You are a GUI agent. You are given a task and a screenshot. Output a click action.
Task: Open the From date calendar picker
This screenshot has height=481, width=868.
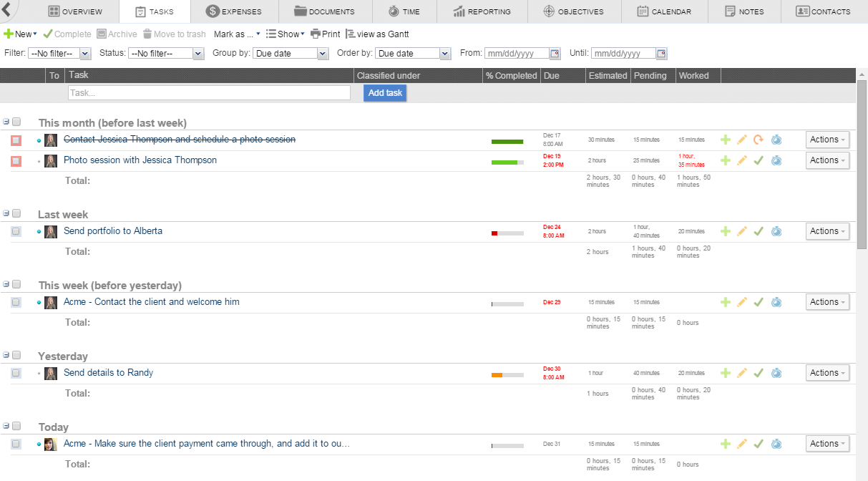[555, 54]
